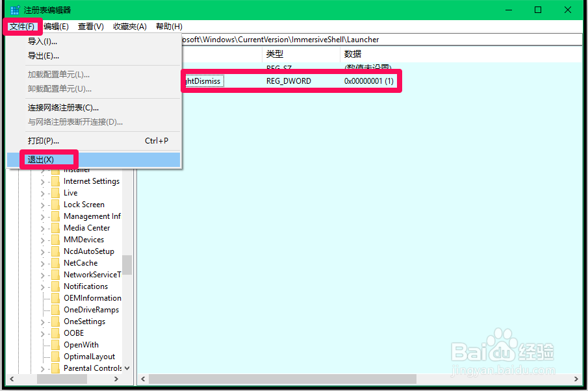Click 退出(X) to exit Registry Editor

(94, 160)
